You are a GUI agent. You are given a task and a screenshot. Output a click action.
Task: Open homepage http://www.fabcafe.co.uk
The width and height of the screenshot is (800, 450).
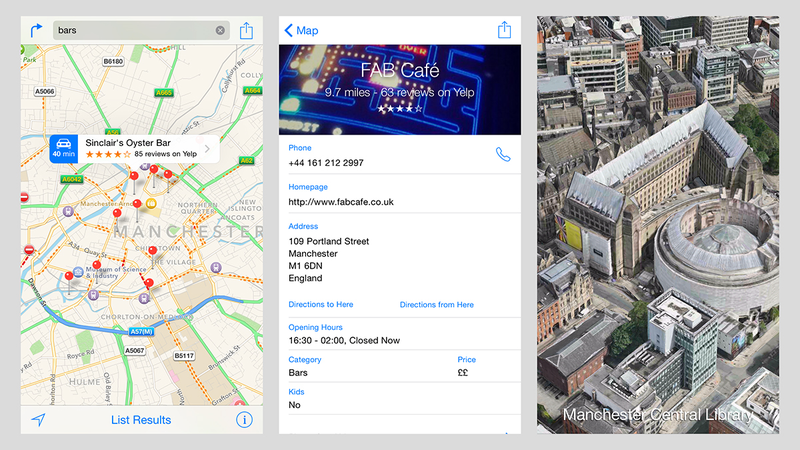point(341,202)
